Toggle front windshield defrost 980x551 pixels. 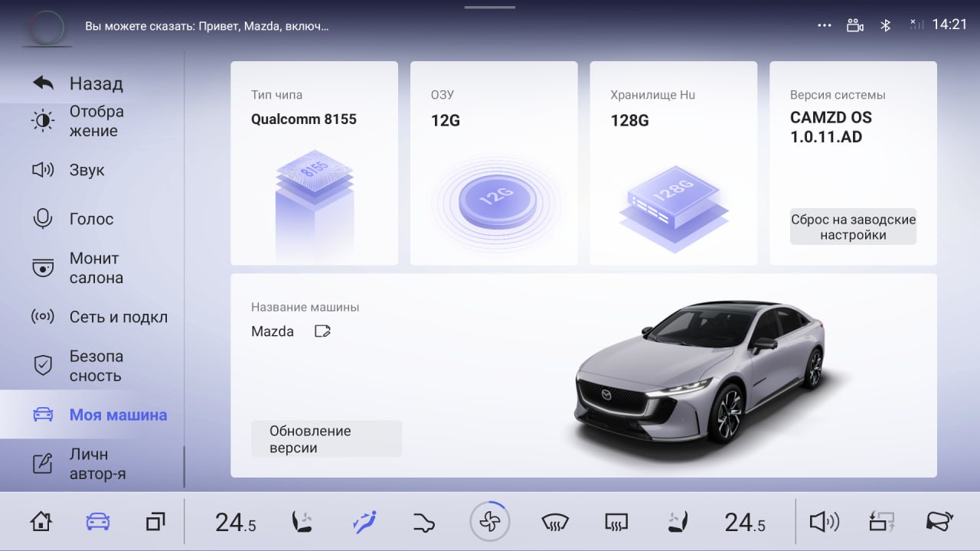coord(554,523)
